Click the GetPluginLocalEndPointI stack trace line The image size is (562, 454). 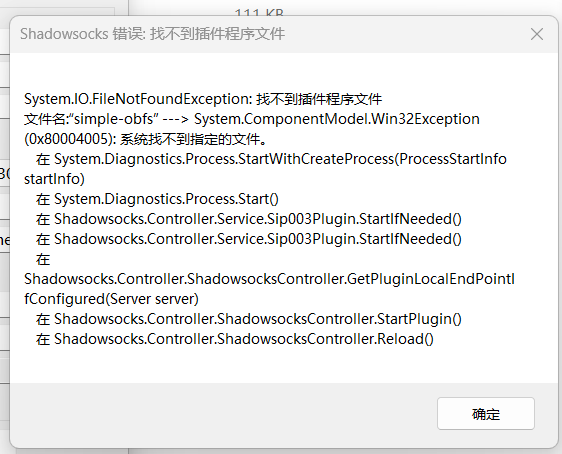tap(270, 279)
